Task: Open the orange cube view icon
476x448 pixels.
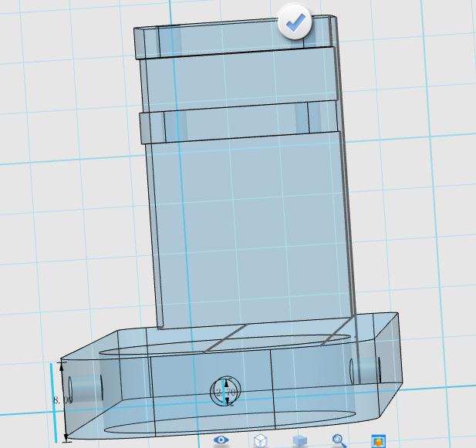Action: pos(378,441)
